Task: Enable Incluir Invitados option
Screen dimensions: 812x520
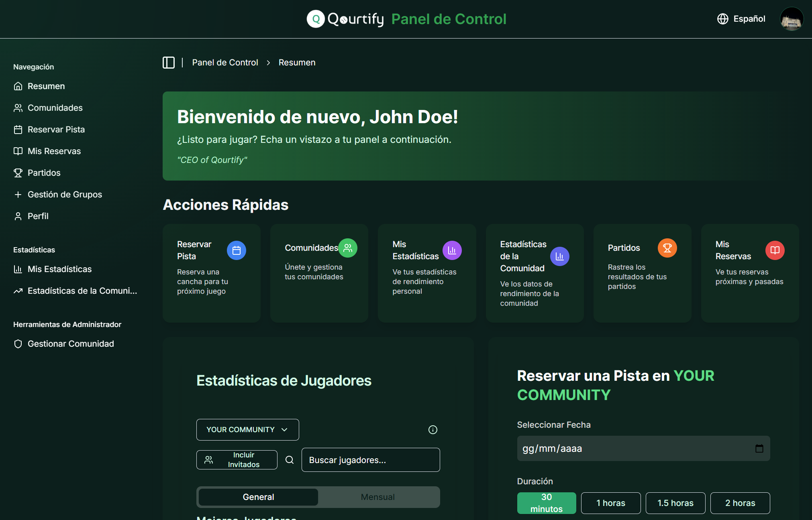Action: coord(237,460)
